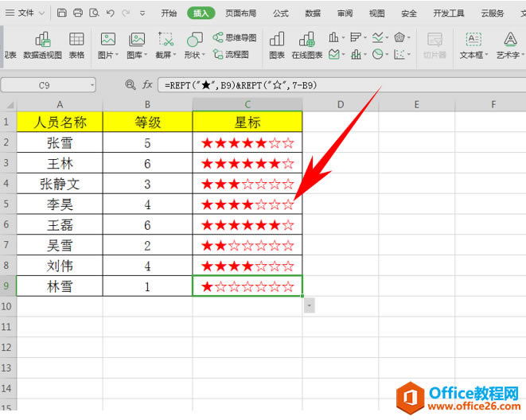526x420 pixels.
Task: Switch to the 页面布局 tab
Action: 241,13
